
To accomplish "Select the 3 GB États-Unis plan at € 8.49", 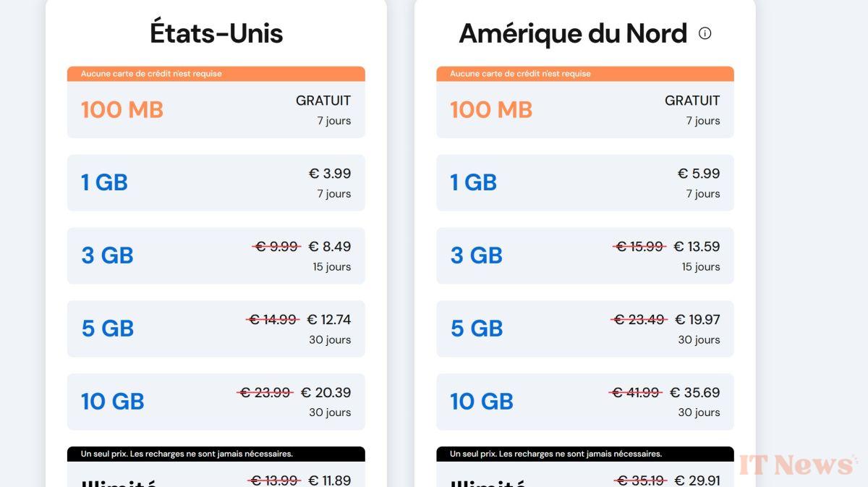I will pos(216,255).
